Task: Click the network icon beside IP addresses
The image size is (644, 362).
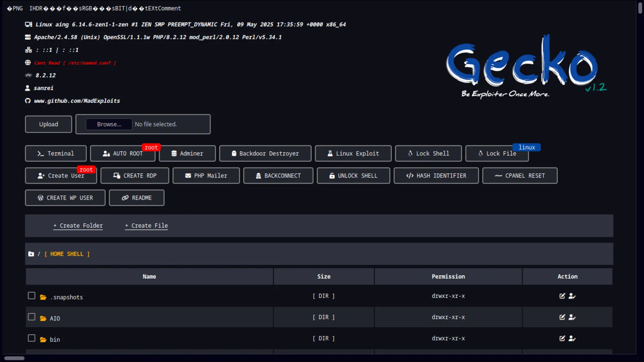Action: (x=29, y=50)
